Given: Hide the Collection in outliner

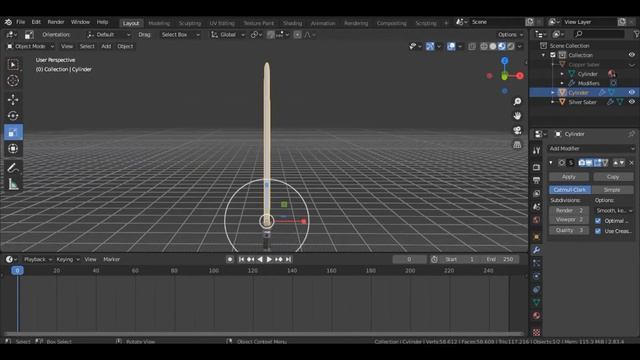Looking at the screenshot, I should [632, 55].
